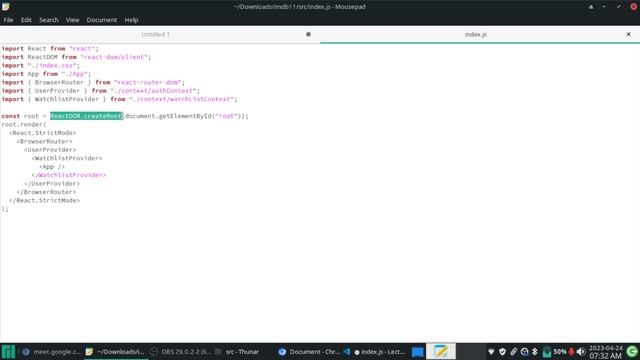Viewport: 640px width, 360px height.
Task: Open the Edit menu
Action: [26, 20]
